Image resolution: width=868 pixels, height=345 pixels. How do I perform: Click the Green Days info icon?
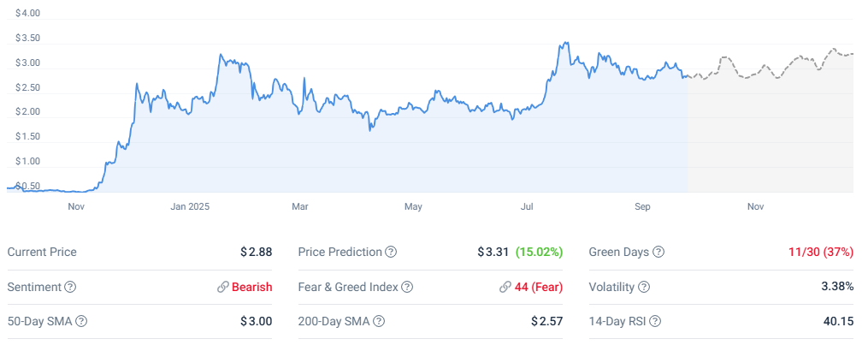658,253
